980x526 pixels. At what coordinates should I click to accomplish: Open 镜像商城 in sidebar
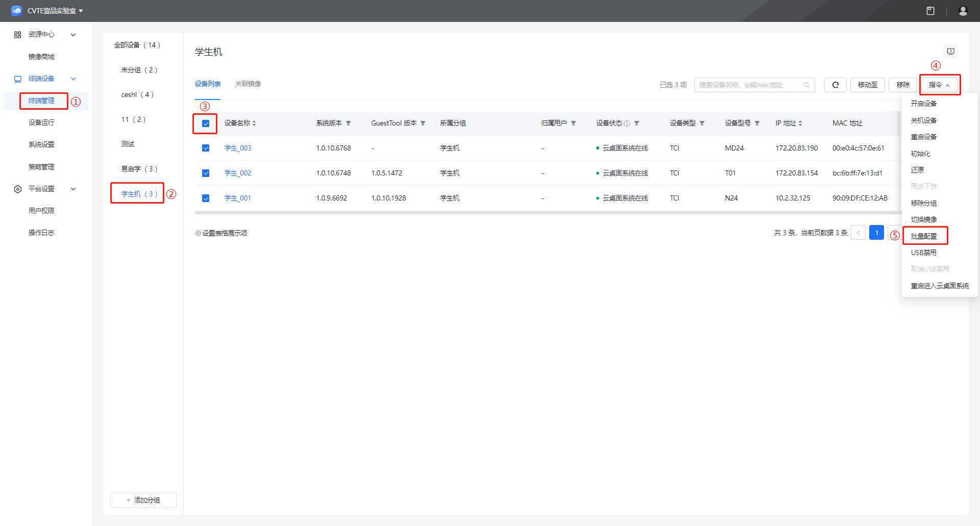(41, 57)
